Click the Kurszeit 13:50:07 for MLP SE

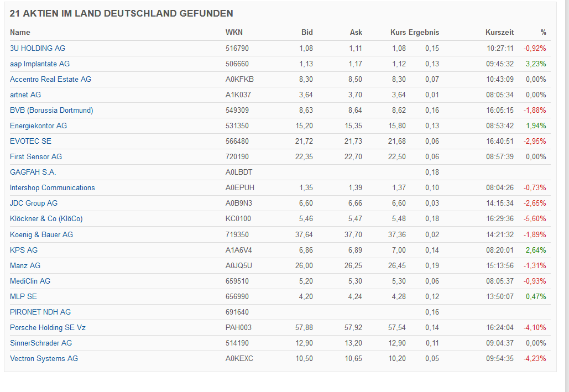[500, 296]
